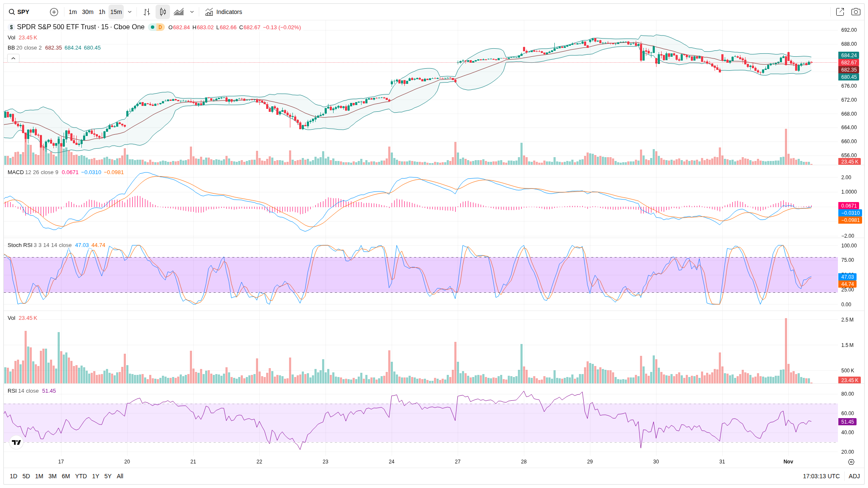Click the SPY symbol search icon

(x=12, y=12)
